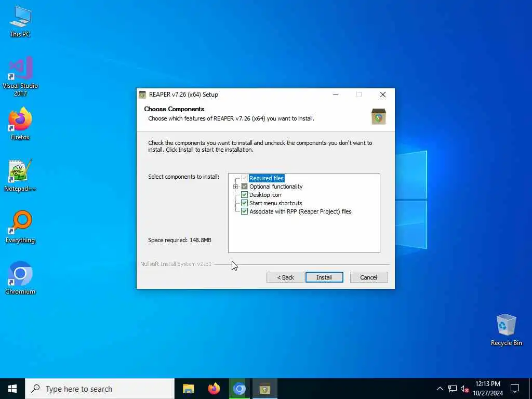The height and width of the screenshot is (399, 532).
Task: Toggle the Optional functionality checkbox
Action: pyautogui.click(x=244, y=187)
